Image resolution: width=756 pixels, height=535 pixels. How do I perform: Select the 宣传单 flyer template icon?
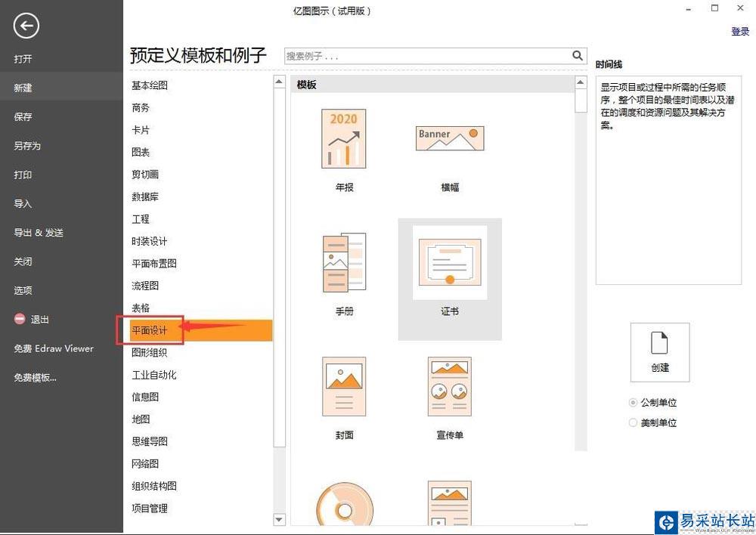click(449, 387)
